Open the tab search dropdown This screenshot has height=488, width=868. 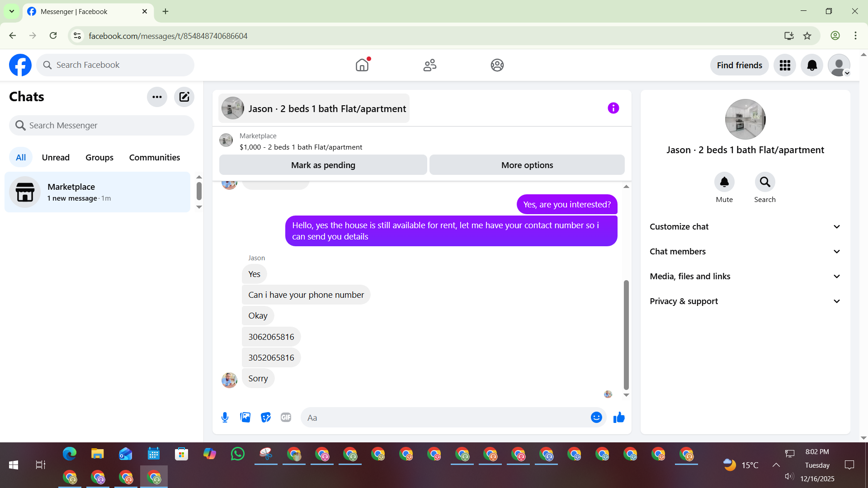coord(12,11)
